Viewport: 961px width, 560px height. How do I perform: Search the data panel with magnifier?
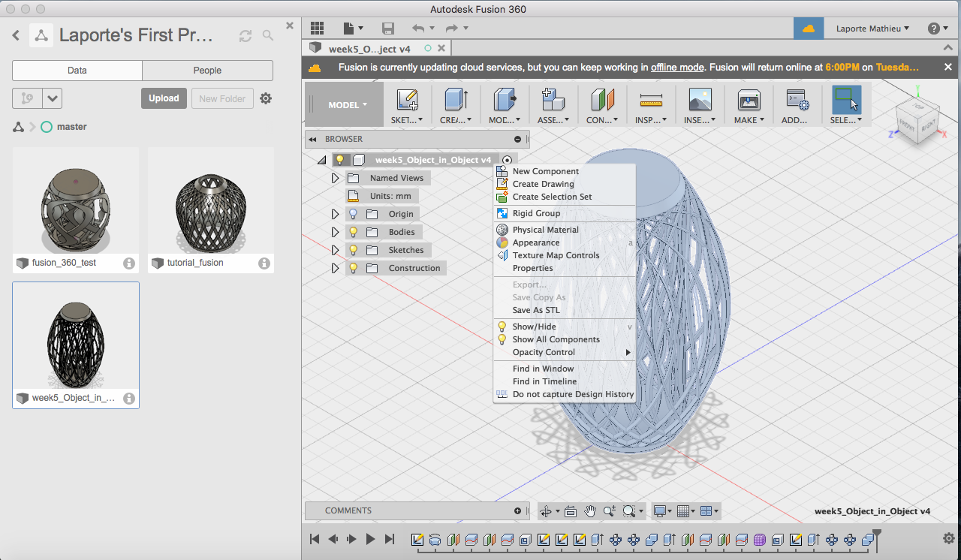268,35
